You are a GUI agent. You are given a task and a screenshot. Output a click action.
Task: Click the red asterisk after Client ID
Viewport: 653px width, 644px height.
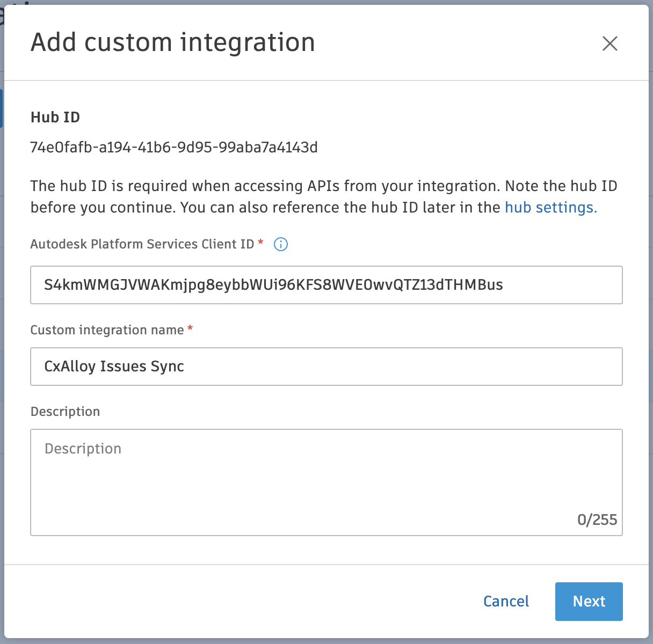click(261, 243)
